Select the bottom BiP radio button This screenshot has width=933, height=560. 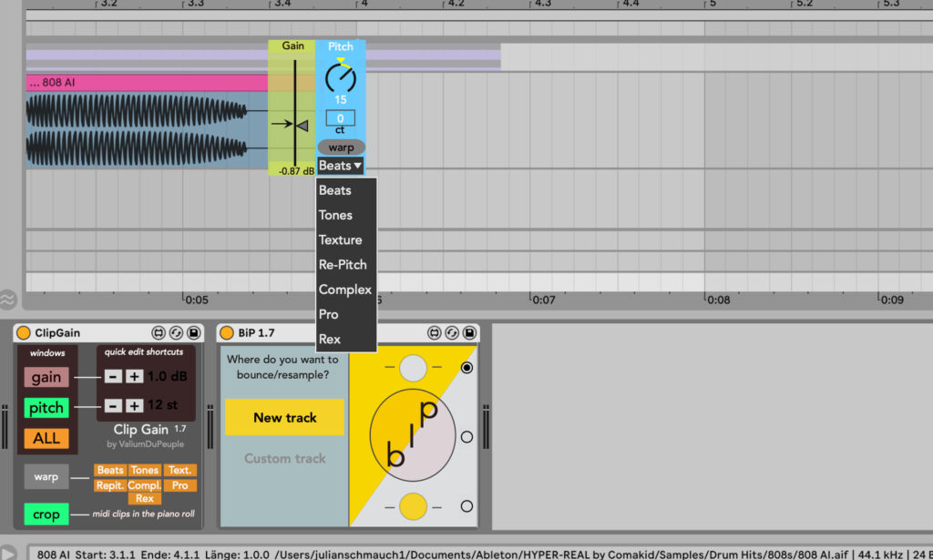coord(466,506)
